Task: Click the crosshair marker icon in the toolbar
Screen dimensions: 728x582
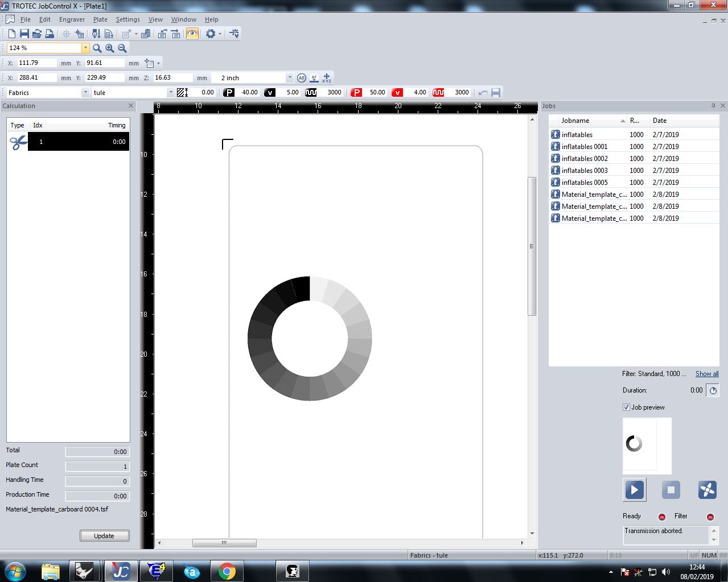Action: coord(66,34)
